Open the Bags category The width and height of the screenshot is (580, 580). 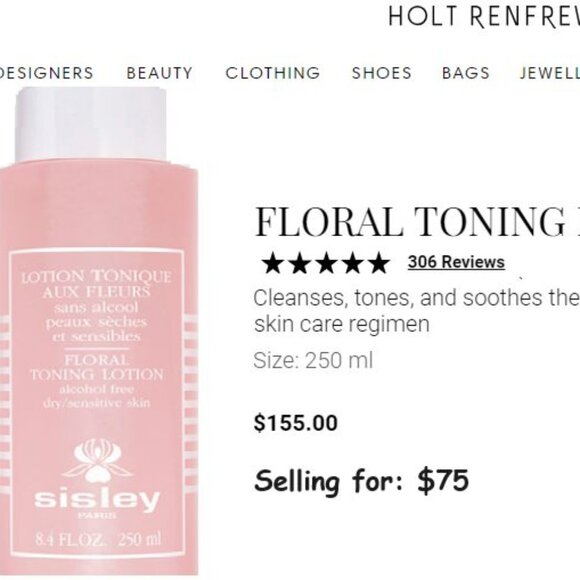[466, 73]
